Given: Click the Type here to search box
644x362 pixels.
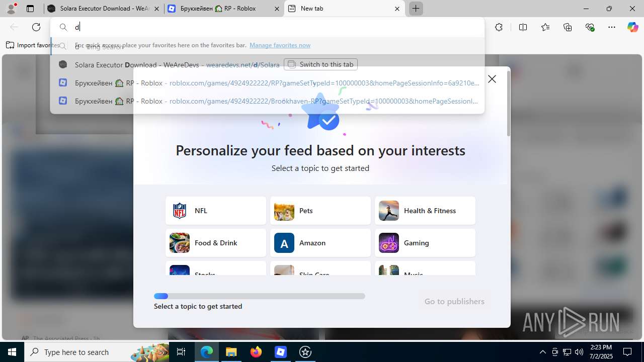Looking at the screenshot, I should click(x=97, y=352).
